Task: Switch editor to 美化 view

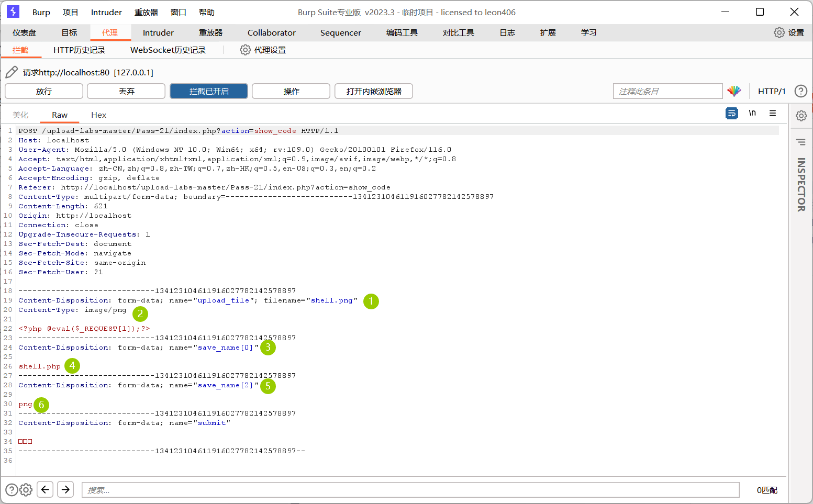Action: [20, 115]
